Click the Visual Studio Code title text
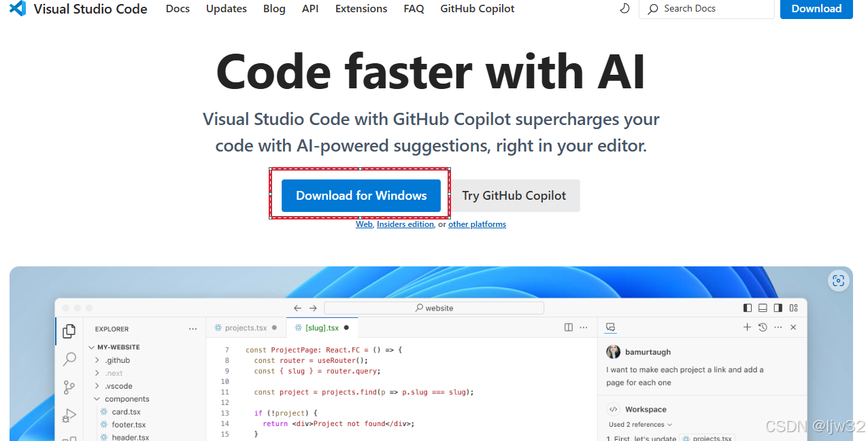This screenshot has height=441, width=868. point(90,9)
